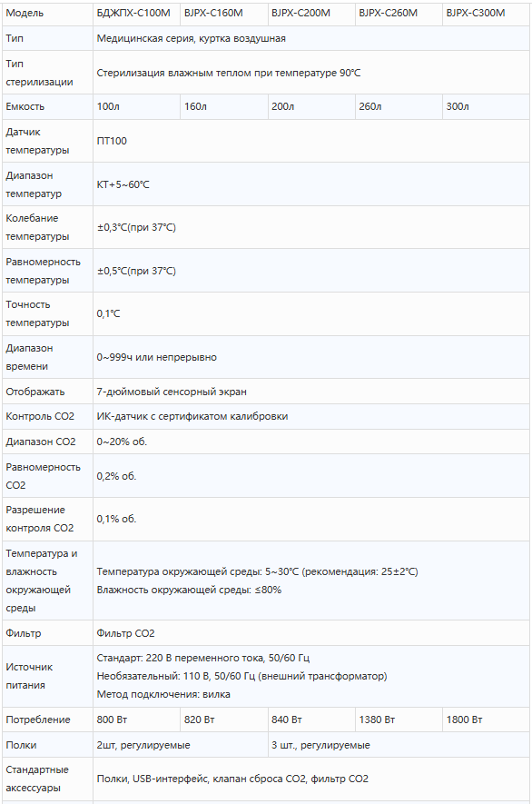Select the 0~20% об. CO2 range value
Viewport: 532px width, 804px height.
pos(122,442)
